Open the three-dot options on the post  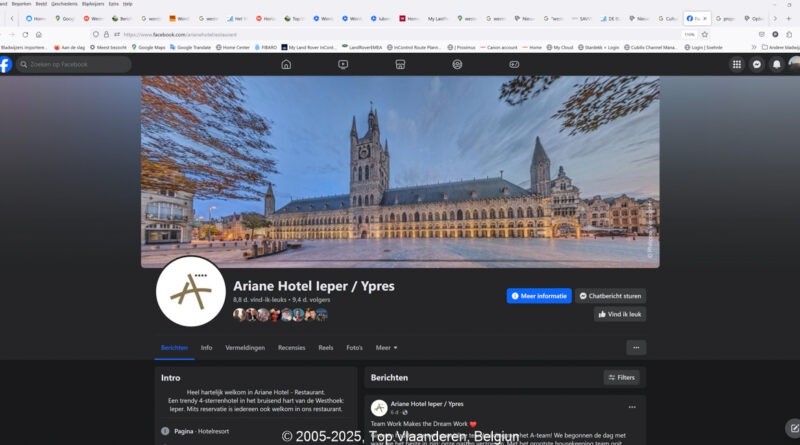(632, 407)
